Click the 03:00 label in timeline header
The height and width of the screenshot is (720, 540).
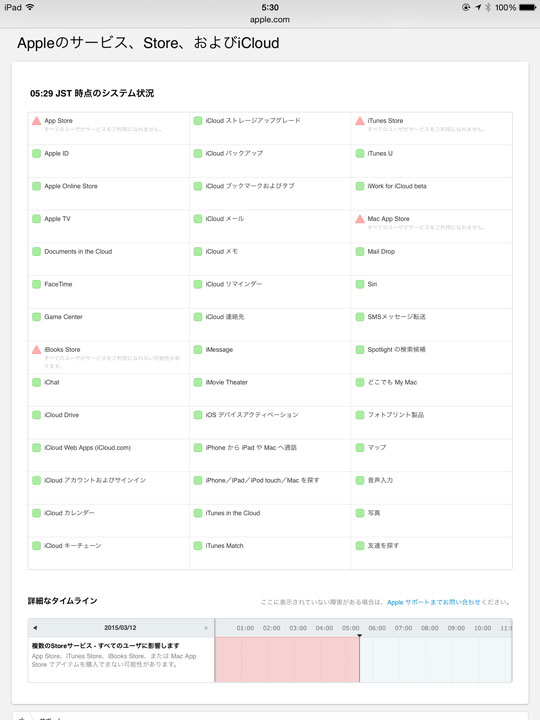pyautogui.click(x=298, y=628)
